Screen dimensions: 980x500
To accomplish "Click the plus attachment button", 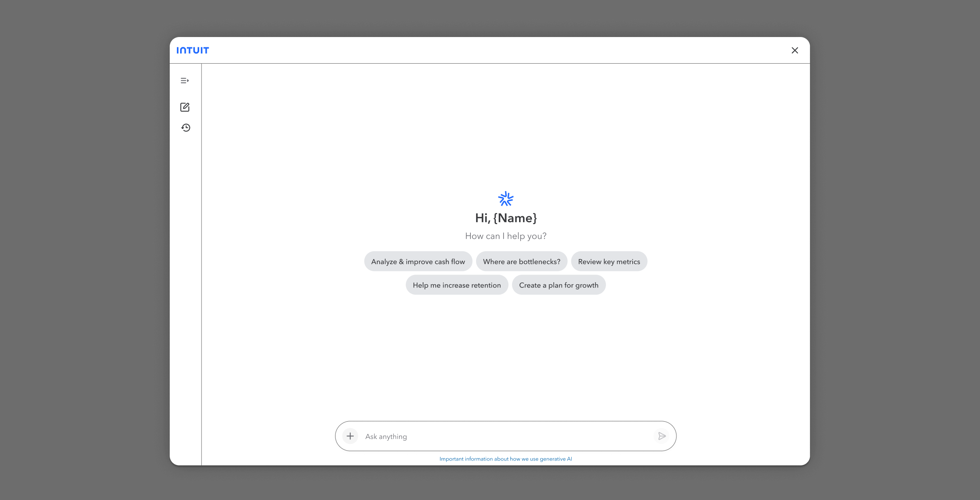I will [350, 436].
